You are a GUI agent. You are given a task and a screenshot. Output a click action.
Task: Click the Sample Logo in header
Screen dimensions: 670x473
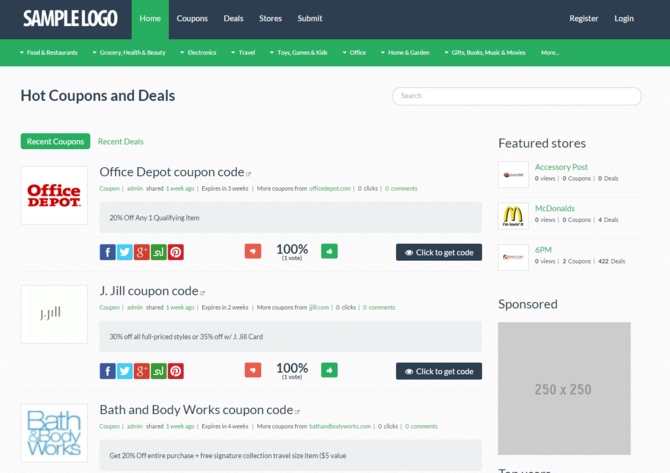[x=71, y=18]
